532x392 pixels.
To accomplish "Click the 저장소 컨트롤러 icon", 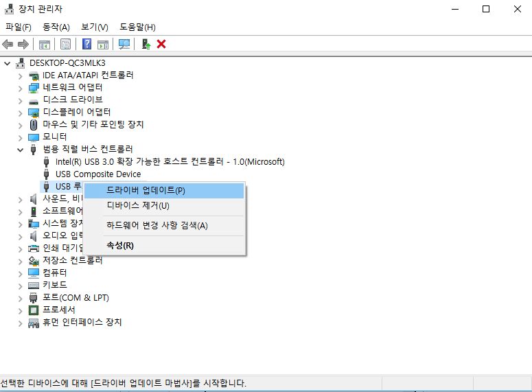I will tap(34, 261).
